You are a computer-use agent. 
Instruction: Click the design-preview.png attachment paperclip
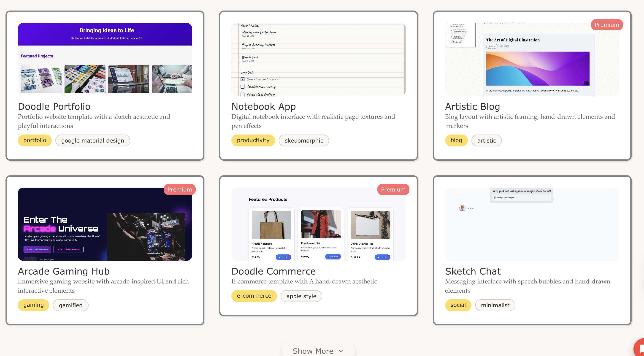pos(495,197)
